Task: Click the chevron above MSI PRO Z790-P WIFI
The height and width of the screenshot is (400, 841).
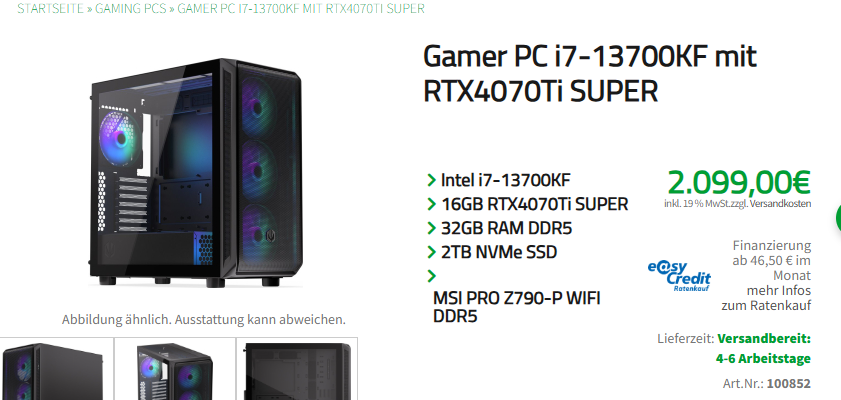Action: point(431,276)
